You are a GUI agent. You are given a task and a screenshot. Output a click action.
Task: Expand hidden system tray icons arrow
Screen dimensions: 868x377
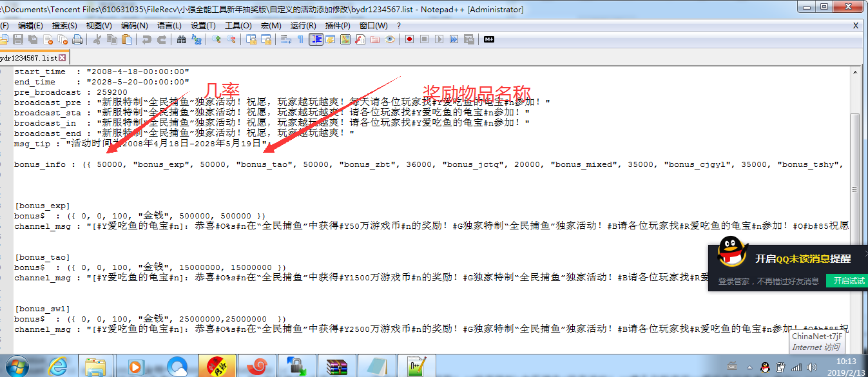point(749,367)
